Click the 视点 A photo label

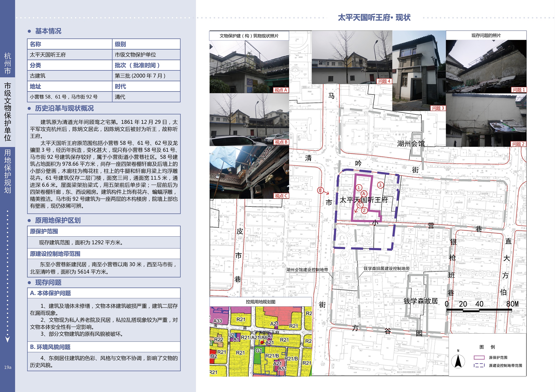point(281,90)
